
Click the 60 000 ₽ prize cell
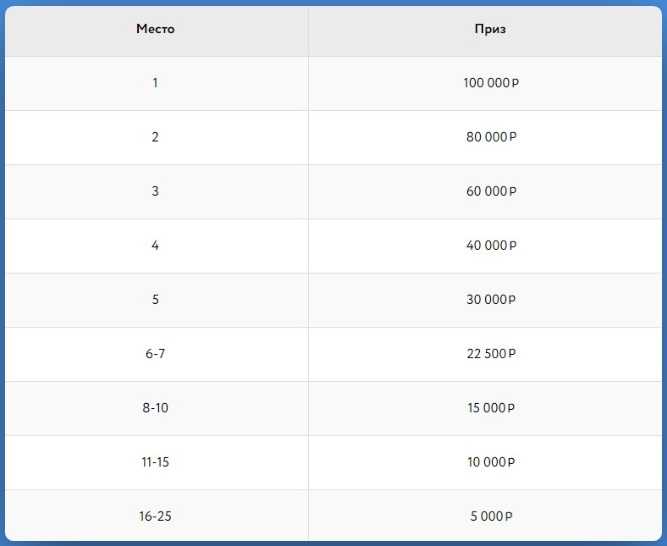(490, 191)
